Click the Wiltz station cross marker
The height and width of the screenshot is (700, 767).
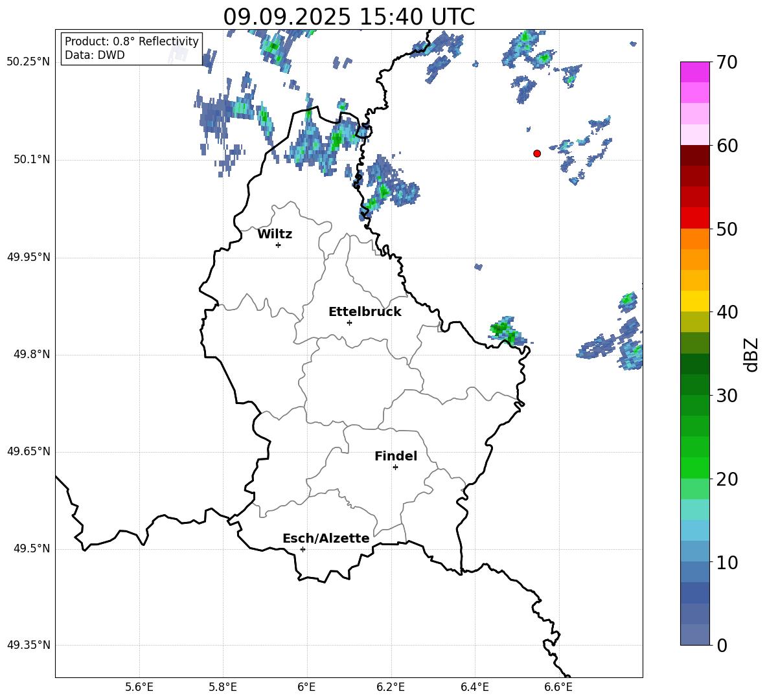(x=279, y=245)
